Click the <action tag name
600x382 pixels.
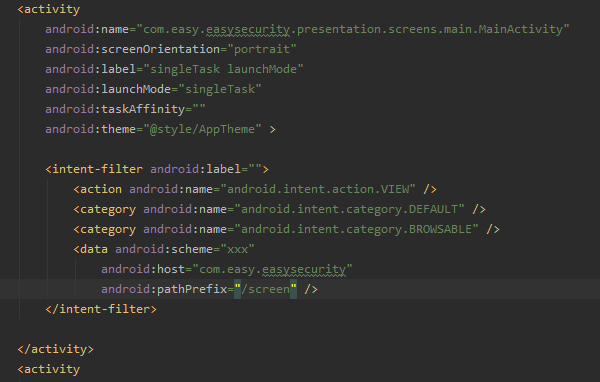(98, 189)
